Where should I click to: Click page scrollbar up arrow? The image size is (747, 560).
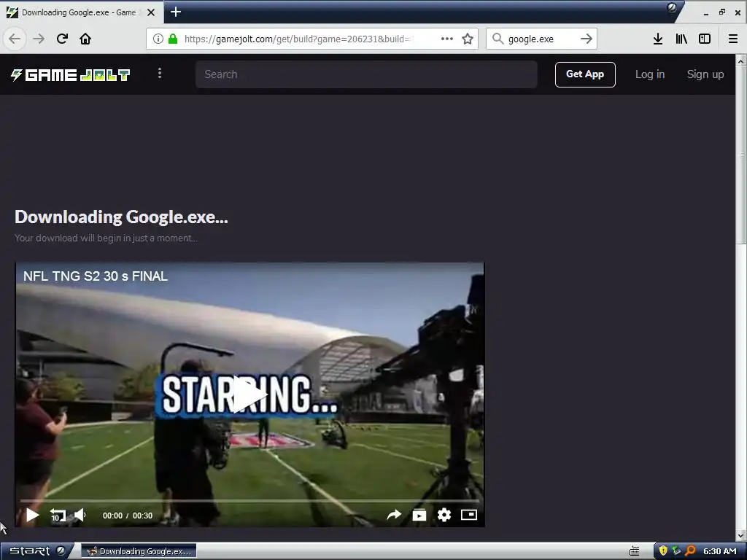tap(741, 61)
